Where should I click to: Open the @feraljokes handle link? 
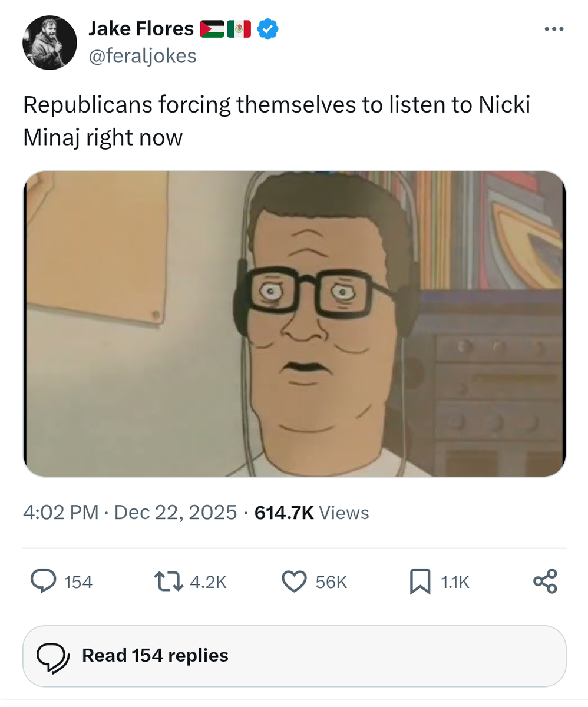coord(142,56)
